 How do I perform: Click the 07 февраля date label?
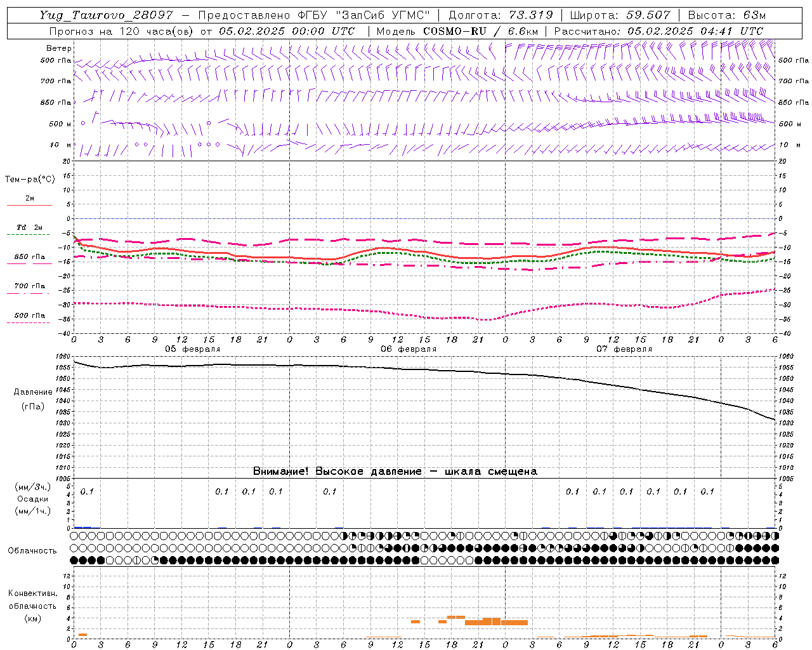[624, 349]
